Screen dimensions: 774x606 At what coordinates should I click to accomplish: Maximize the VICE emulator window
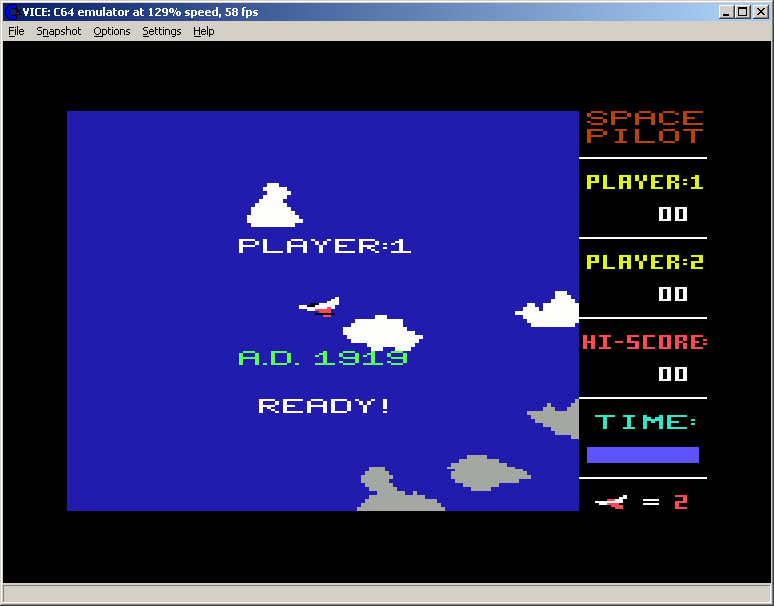click(742, 12)
